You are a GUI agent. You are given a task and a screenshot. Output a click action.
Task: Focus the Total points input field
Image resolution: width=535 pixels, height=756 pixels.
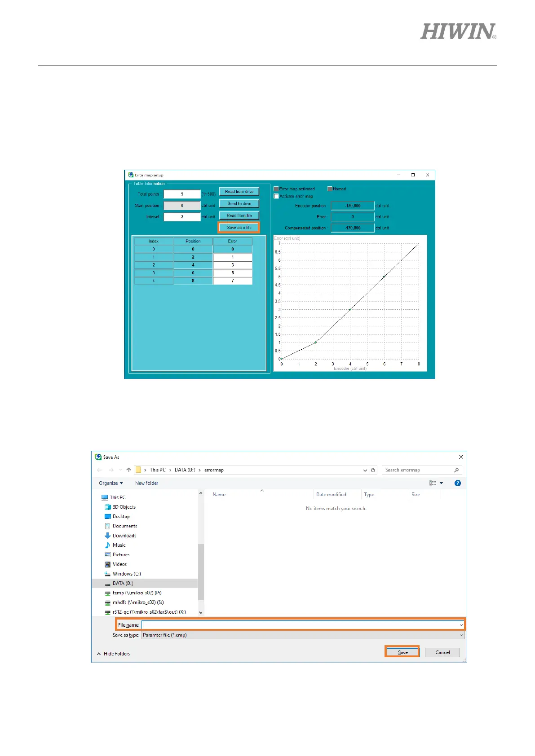pyautogui.click(x=182, y=194)
